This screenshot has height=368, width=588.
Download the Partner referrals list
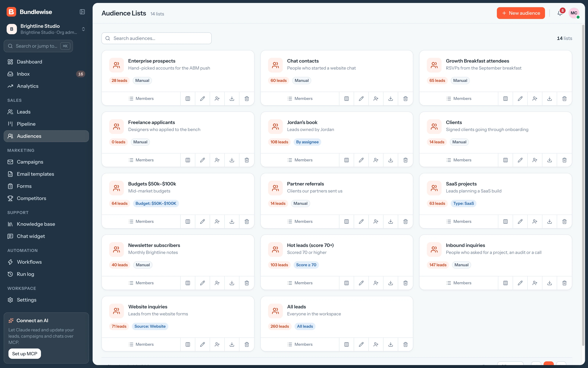391,222
